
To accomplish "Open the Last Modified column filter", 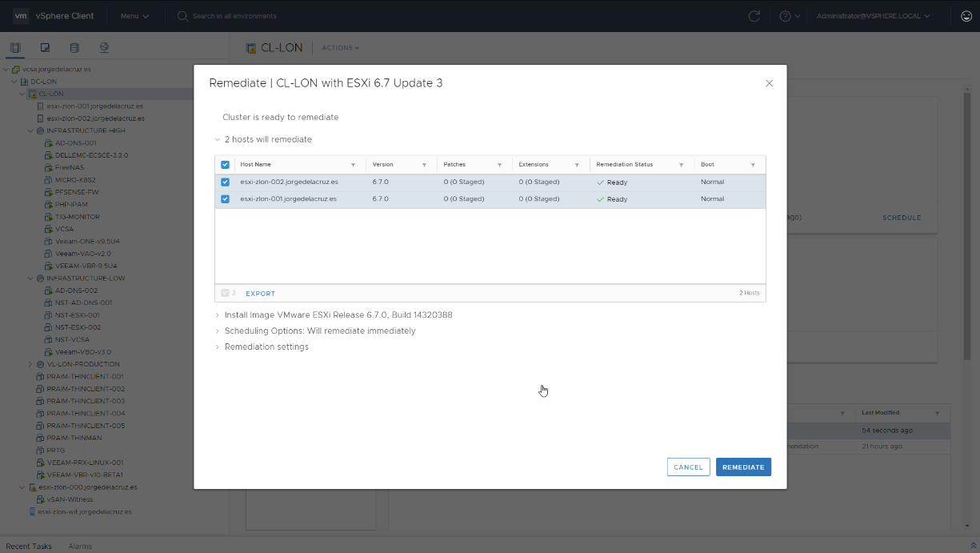I will [x=938, y=413].
